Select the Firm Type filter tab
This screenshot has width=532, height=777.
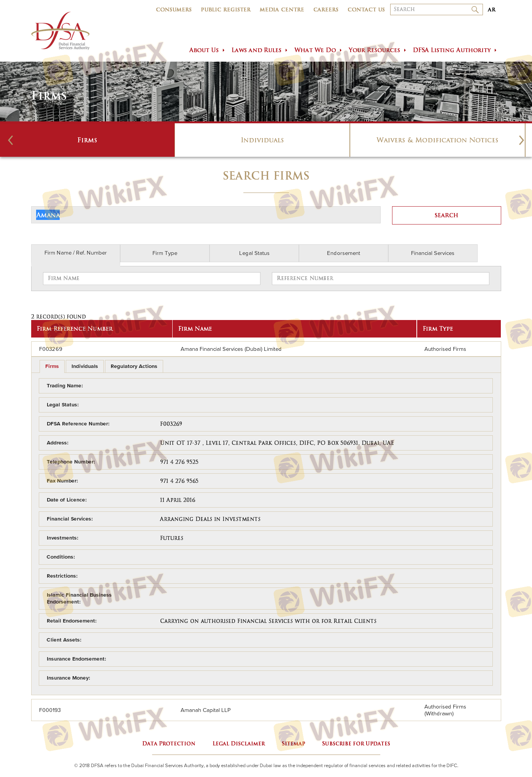coord(165,253)
